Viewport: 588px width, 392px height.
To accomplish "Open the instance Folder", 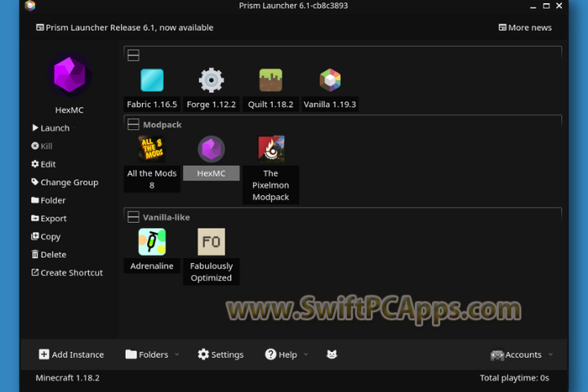I will tap(48, 200).
